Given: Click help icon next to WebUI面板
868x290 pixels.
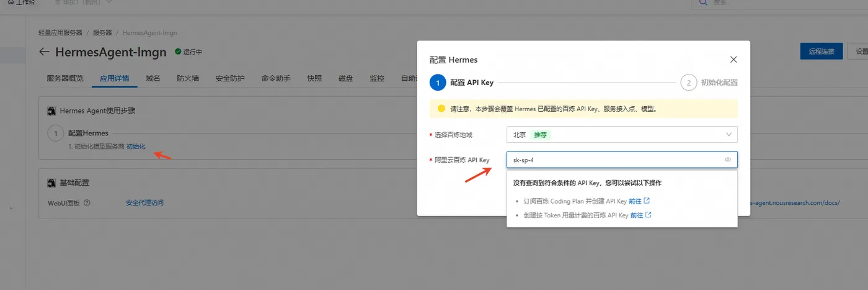Looking at the screenshot, I should [x=87, y=202].
